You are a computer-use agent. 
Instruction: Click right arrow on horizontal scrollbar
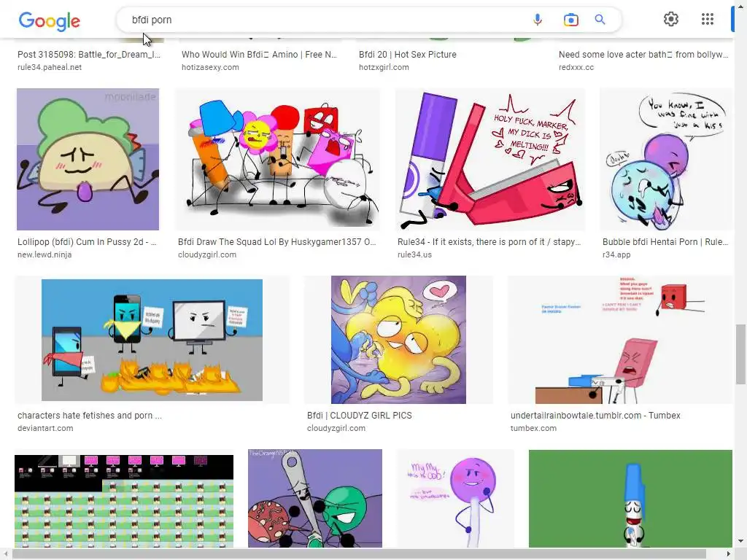[729, 554]
